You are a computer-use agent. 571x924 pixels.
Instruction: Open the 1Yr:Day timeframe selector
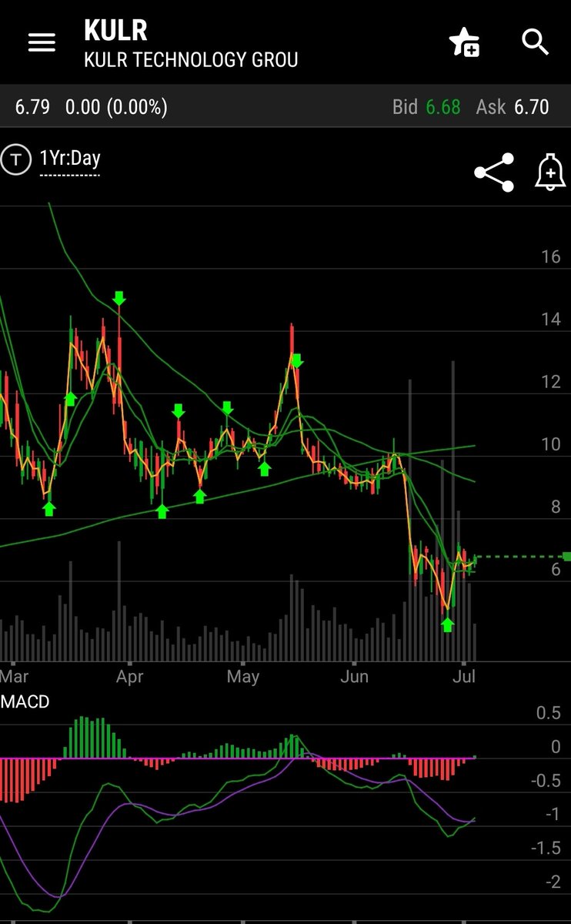(70, 159)
